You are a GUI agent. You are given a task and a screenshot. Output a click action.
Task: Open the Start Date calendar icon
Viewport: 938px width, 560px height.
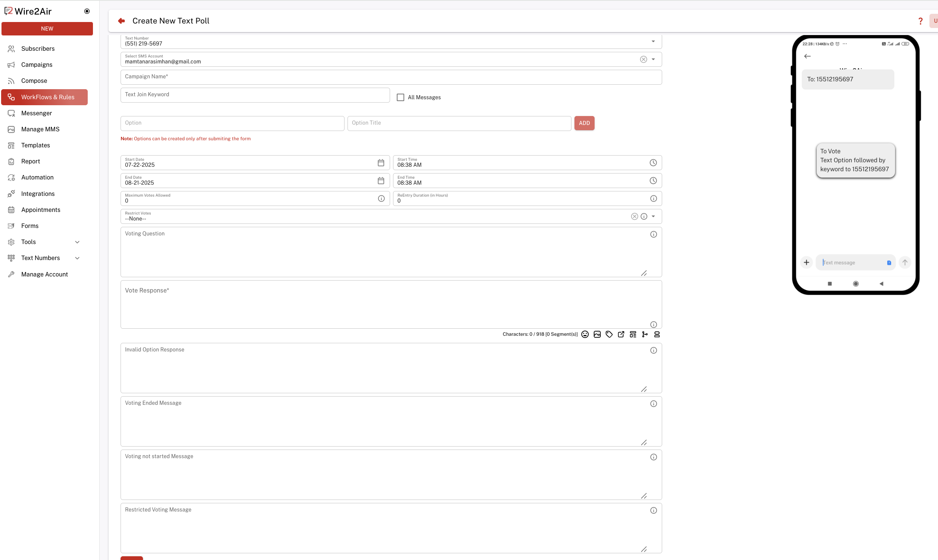(x=381, y=163)
